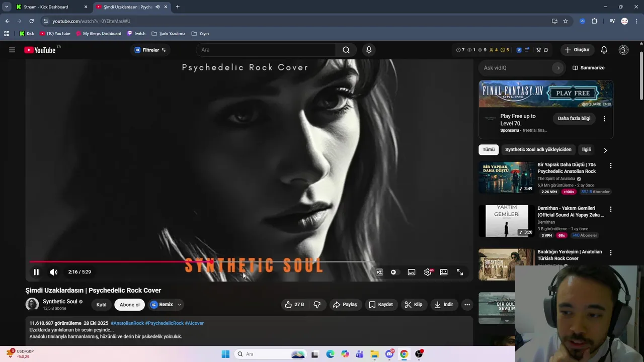Expand the Remix dropdown arrow
Image resolution: width=644 pixels, height=362 pixels.
click(x=179, y=305)
